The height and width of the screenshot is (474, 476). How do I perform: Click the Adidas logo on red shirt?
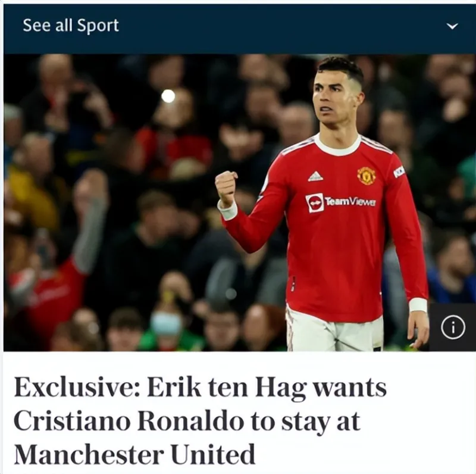tap(315, 176)
